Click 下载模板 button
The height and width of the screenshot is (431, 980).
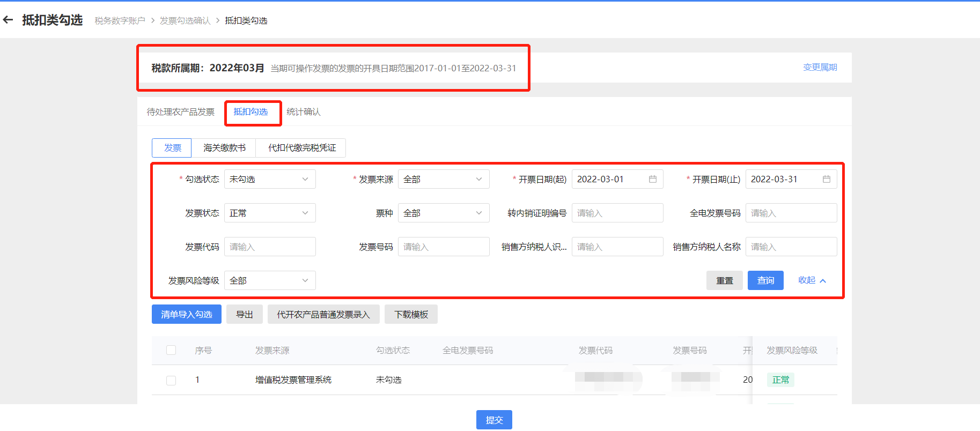tap(411, 314)
